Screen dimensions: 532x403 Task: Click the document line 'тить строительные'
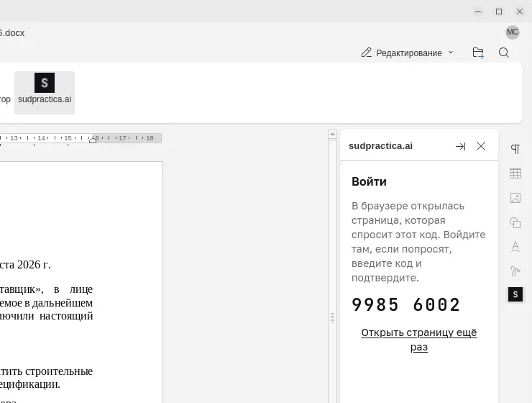[46, 371]
